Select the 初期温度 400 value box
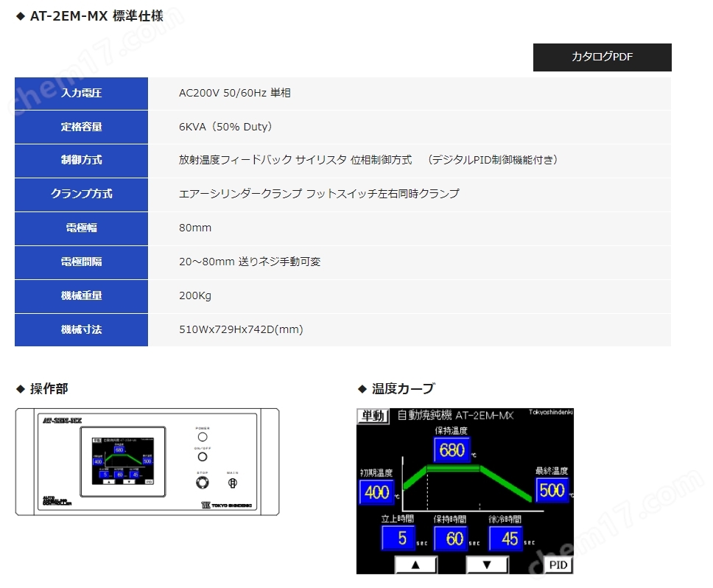 [x=376, y=492]
